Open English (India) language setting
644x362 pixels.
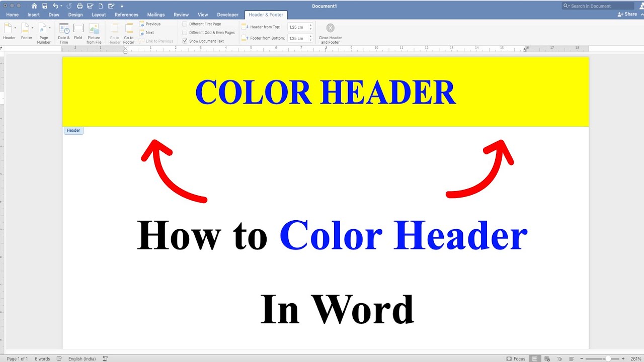click(82, 358)
